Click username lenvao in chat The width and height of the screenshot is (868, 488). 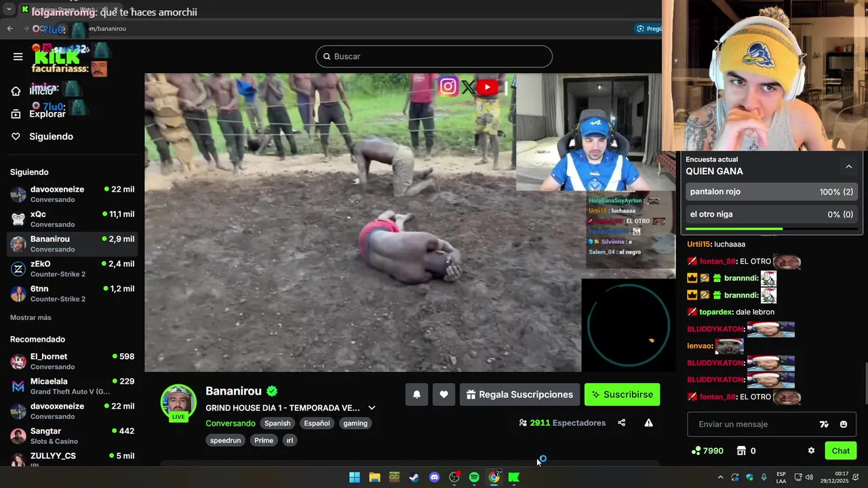click(699, 346)
